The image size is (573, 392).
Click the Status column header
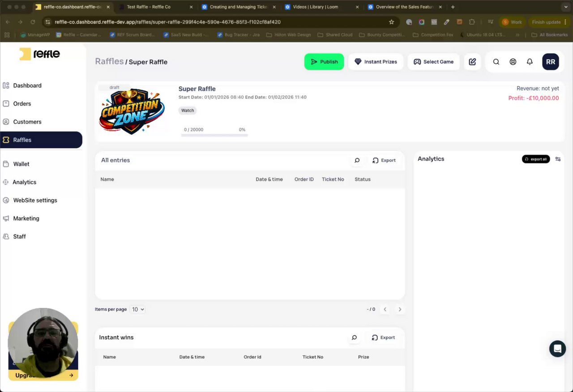pos(363,179)
